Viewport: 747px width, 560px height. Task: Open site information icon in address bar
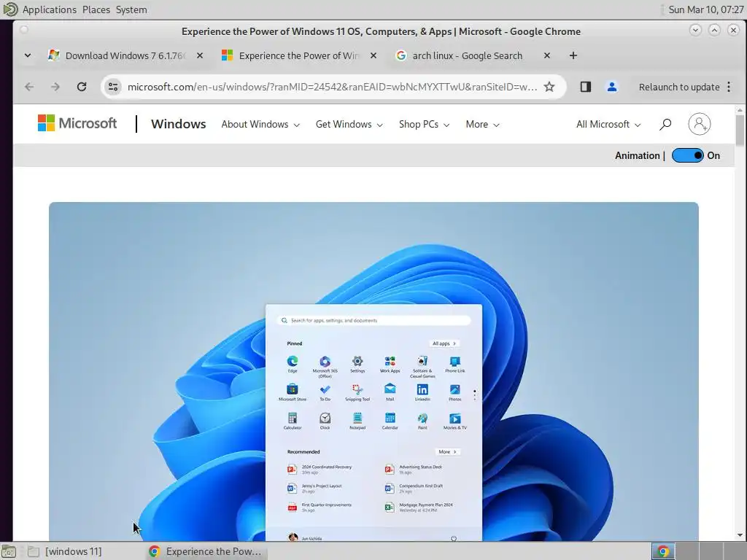tap(113, 87)
